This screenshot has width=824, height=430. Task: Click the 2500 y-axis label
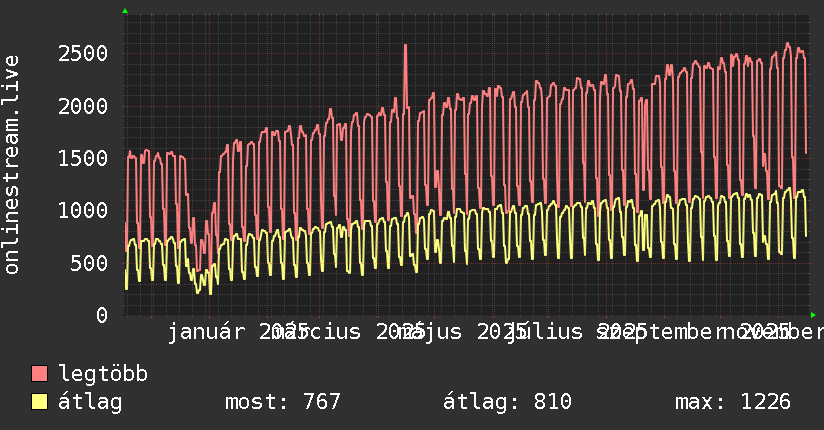coord(83,53)
